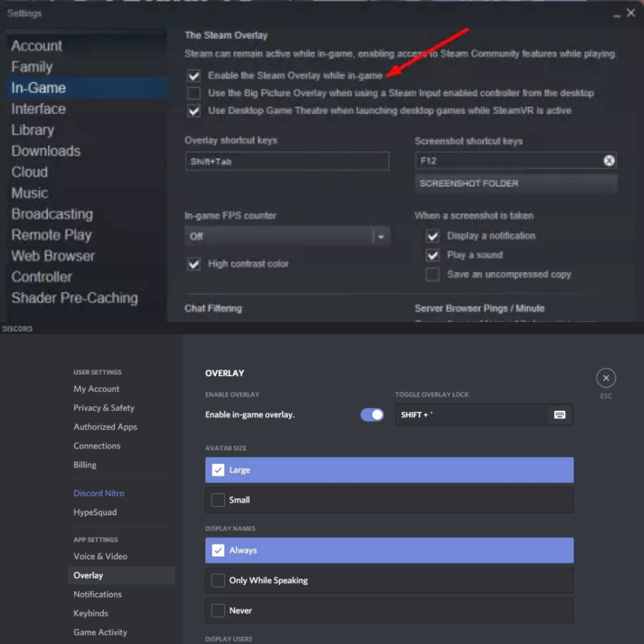Close Discord settings with X circle
This screenshot has width=644, height=644.
click(x=606, y=378)
